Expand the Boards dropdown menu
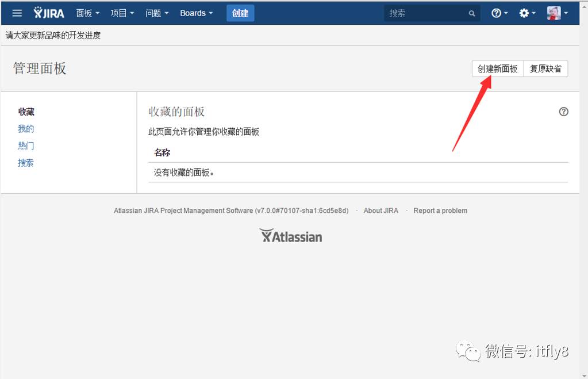 pyautogui.click(x=196, y=13)
